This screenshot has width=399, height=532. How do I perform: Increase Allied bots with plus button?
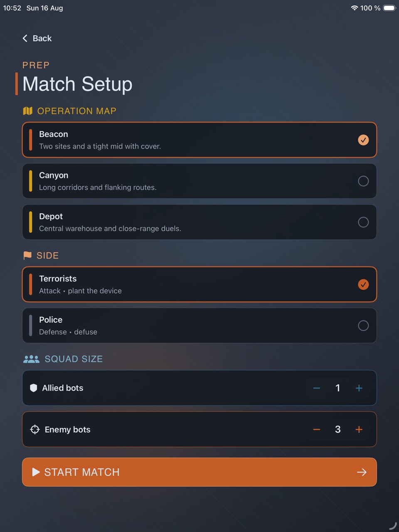point(359,388)
